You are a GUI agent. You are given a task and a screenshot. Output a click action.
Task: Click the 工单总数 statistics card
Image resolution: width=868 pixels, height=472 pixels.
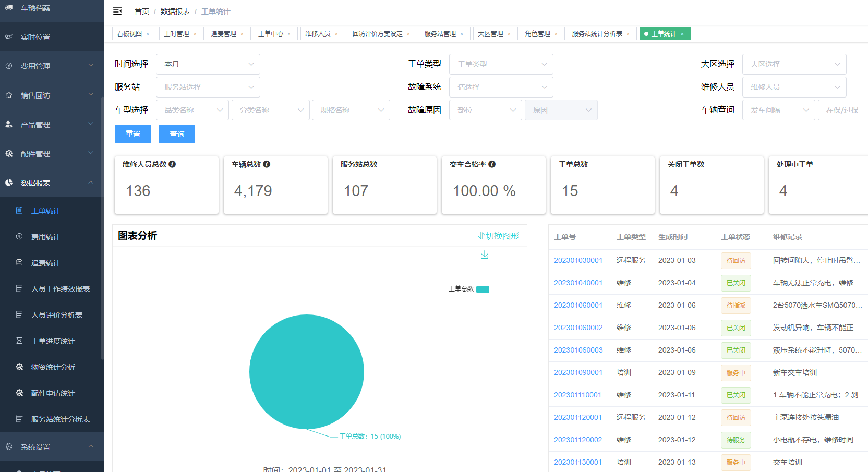(x=602, y=185)
